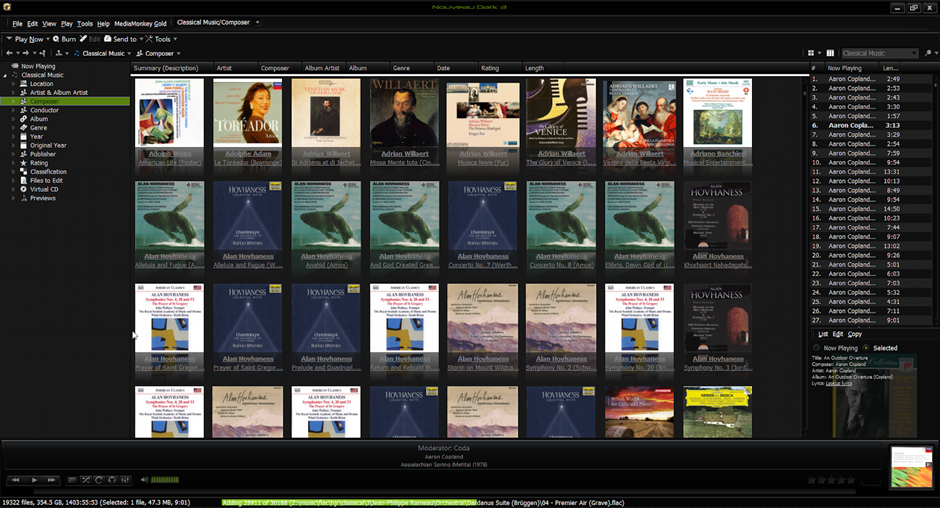Open the View menu
Image resolution: width=940 pixels, height=508 pixels.
tap(49, 23)
